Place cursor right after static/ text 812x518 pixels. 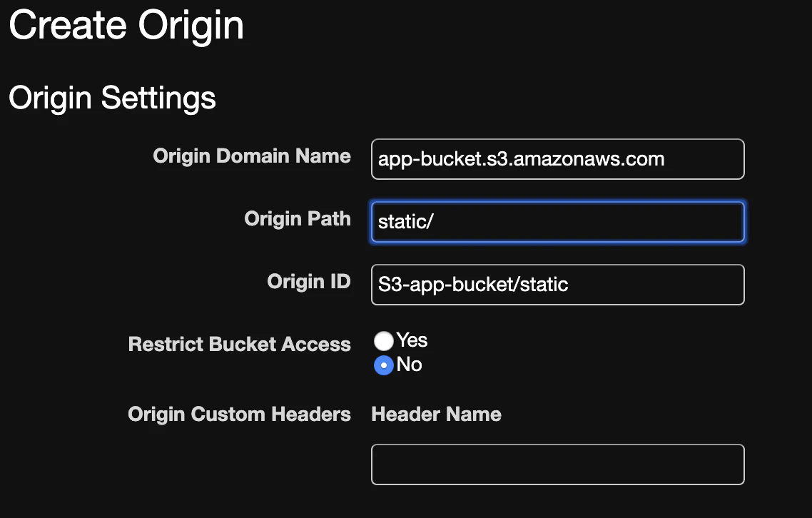[435, 222]
